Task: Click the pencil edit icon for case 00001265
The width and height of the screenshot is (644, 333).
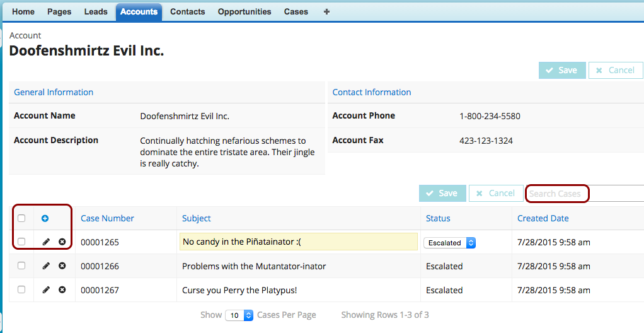Action: (x=46, y=242)
